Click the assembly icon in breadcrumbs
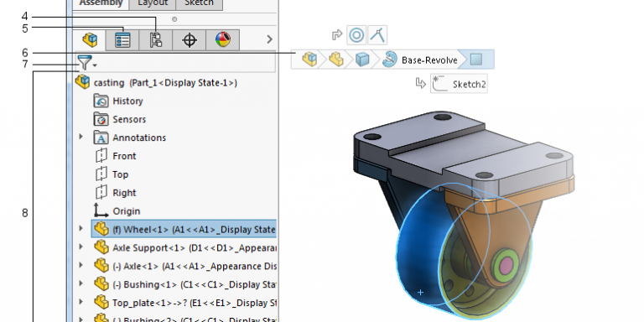 tap(309, 60)
